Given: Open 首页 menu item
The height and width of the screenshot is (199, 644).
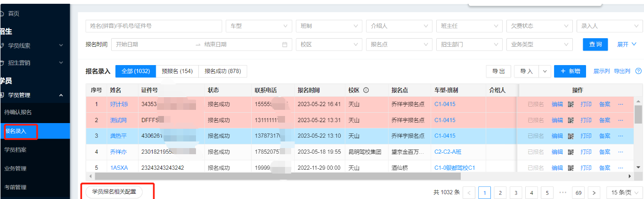Looking at the screenshot, I should (35, 14).
